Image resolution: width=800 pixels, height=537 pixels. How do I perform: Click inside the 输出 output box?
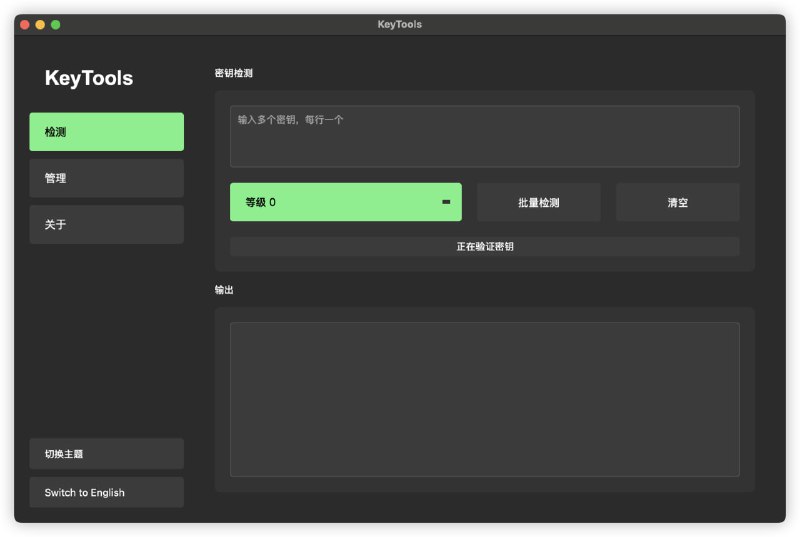click(485, 399)
